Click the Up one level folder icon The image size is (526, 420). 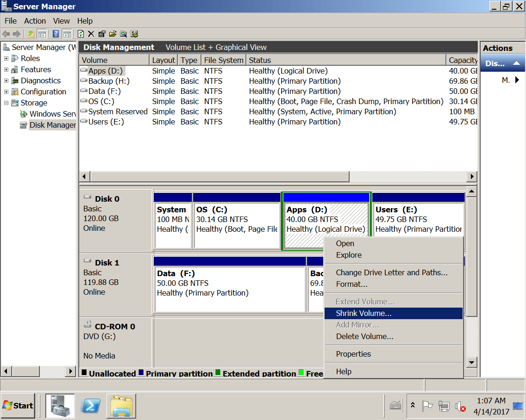coord(31,34)
